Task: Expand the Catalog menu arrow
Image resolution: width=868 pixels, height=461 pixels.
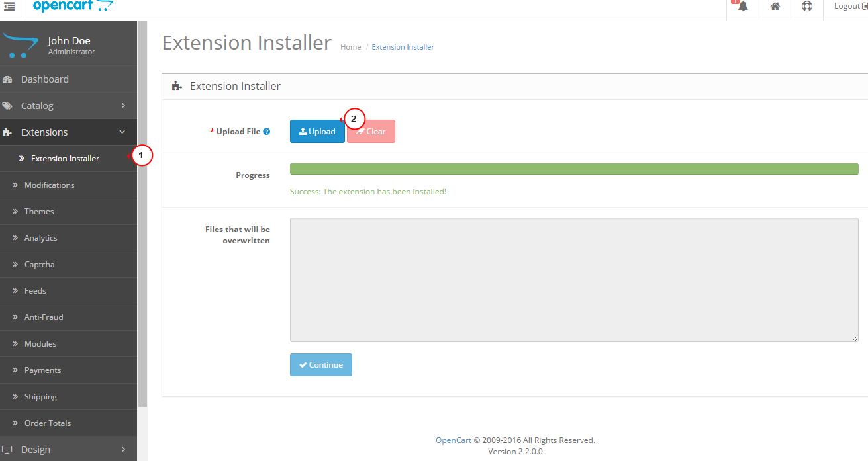Action: (x=123, y=106)
